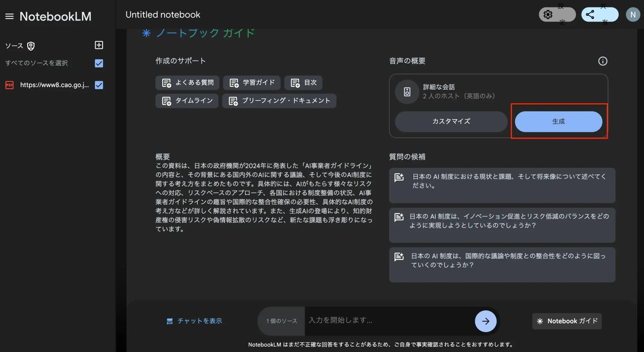The height and width of the screenshot is (352, 644).
Task: Open the hamburger navigation menu
Action: pyautogui.click(x=10, y=16)
